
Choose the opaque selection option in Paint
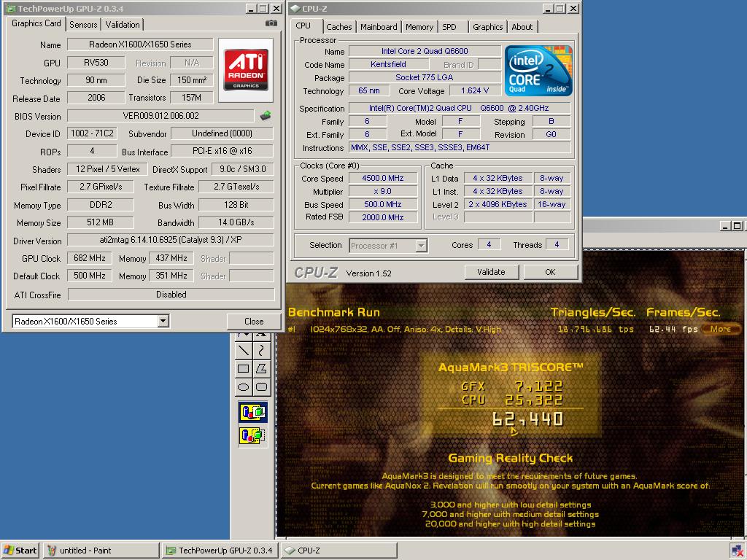pyautogui.click(x=252, y=412)
